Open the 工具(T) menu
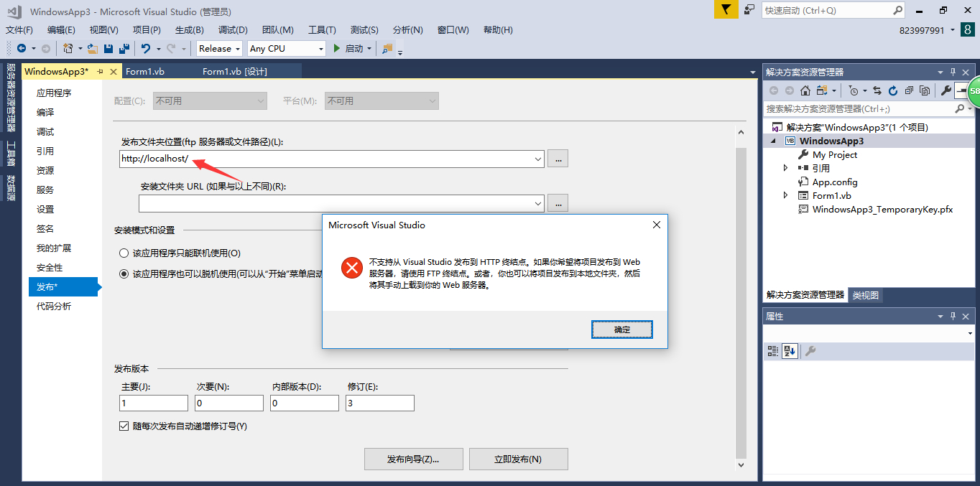This screenshot has width=980, height=486. (x=322, y=29)
